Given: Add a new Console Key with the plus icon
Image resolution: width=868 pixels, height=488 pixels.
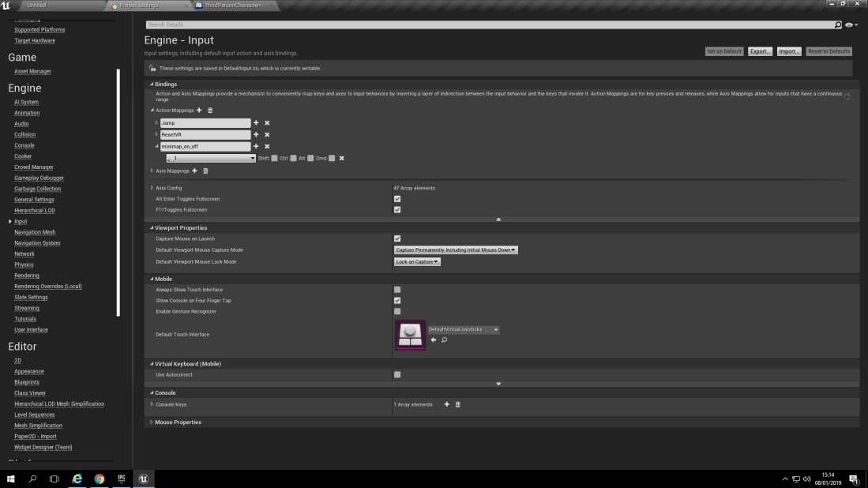Looking at the screenshot, I should 447,404.
